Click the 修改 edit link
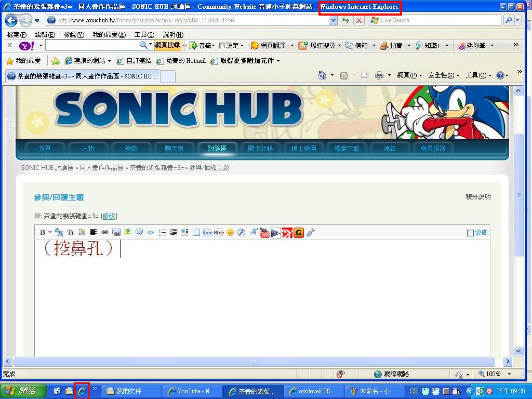This screenshot has width=532, height=399. click(109, 216)
